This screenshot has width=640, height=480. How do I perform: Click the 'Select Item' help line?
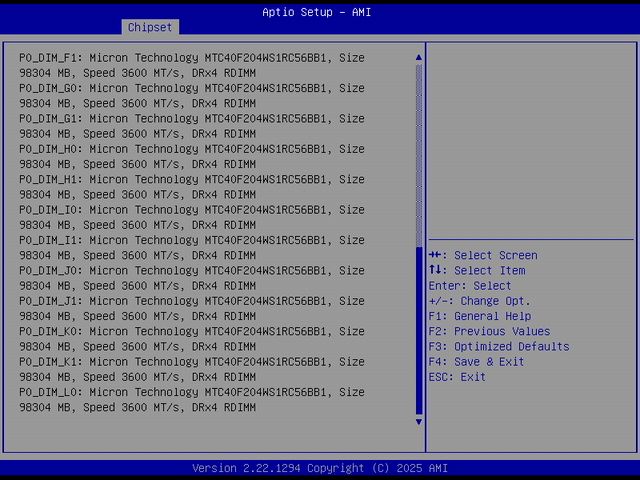click(x=477, y=271)
